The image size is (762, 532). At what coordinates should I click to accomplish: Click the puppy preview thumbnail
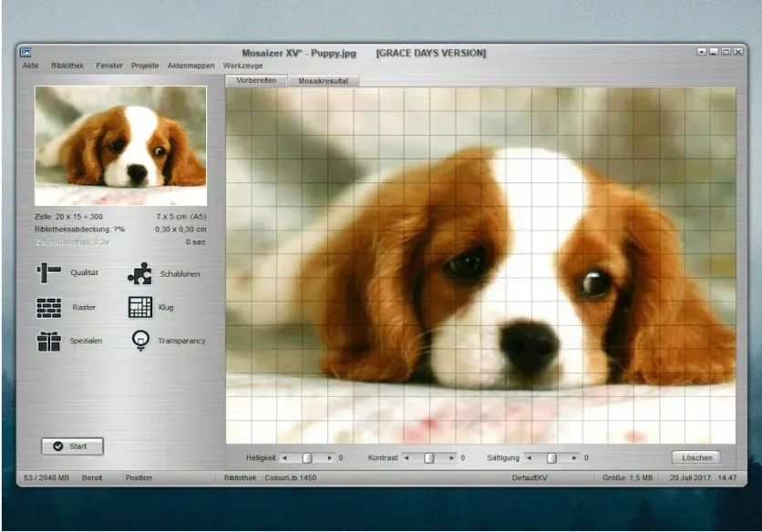click(120, 146)
